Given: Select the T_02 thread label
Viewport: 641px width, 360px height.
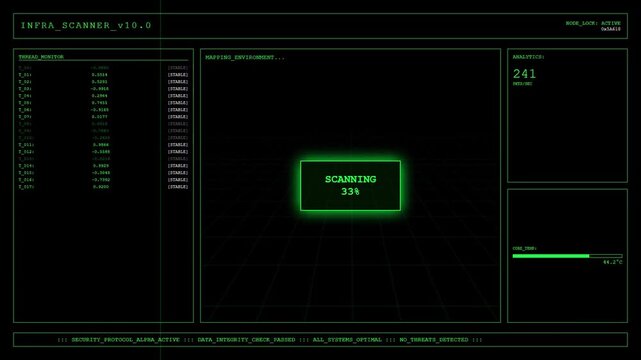Looking at the screenshot, I should point(25,82).
